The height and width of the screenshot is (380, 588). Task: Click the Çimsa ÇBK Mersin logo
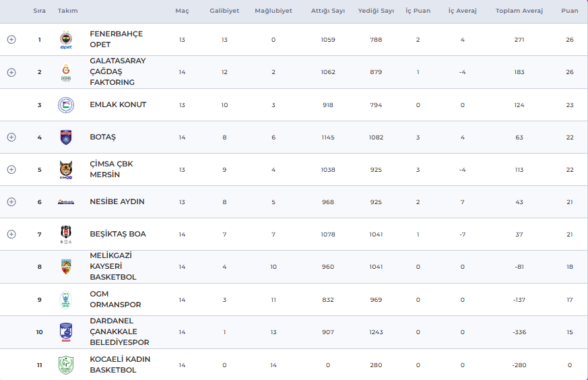[x=65, y=170]
